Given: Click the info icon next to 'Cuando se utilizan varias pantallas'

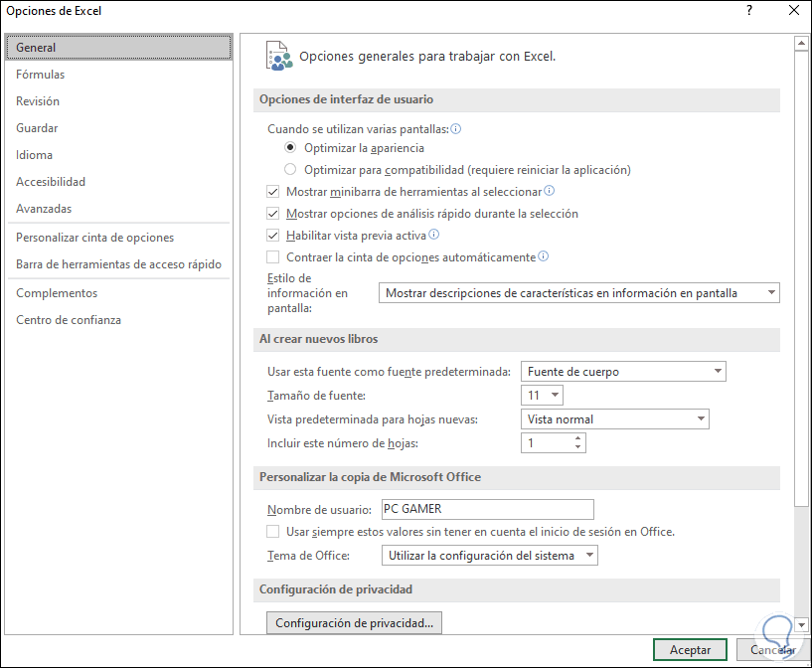Looking at the screenshot, I should point(456,129).
